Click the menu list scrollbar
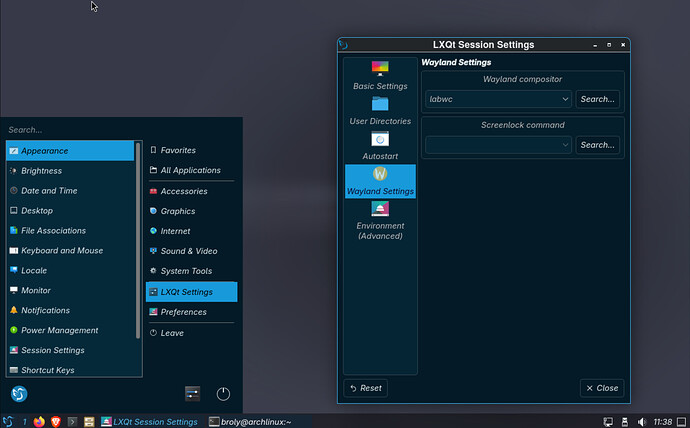The image size is (690, 428). [138, 240]
